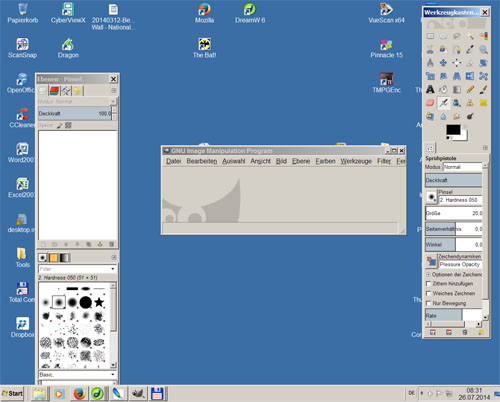Open the toolbox tool options tab menu arrow
Screen dimensions: 500x402
click(485, 148)
